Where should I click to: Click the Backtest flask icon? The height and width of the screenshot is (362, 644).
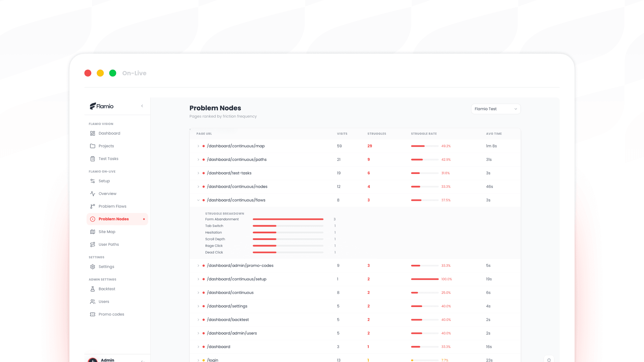(93, 289)
